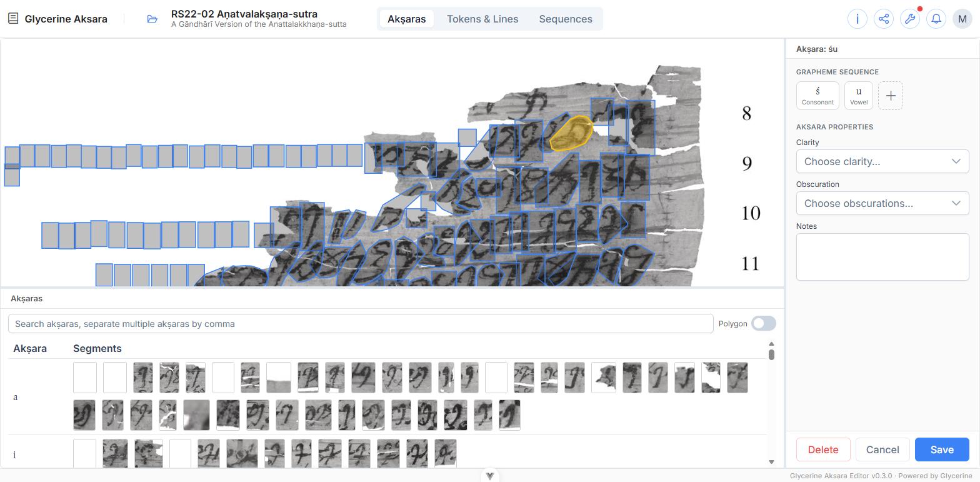Switch to the Akṣaras tab

tap(406, 19)
